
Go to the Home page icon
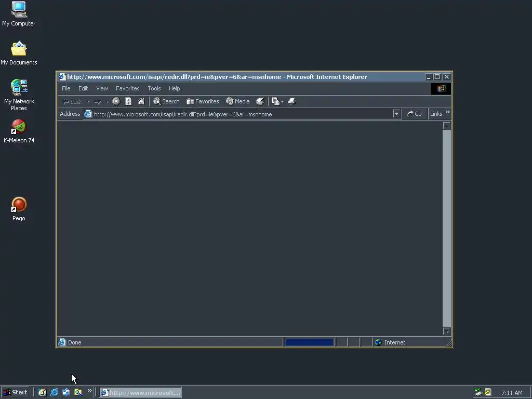tap(141, 101)
